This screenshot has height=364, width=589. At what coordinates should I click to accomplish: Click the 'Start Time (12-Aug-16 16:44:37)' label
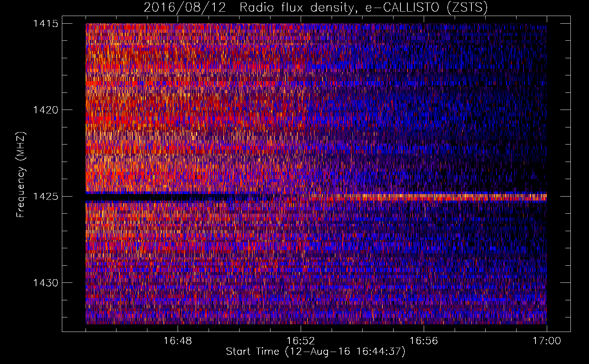(315, 352)
